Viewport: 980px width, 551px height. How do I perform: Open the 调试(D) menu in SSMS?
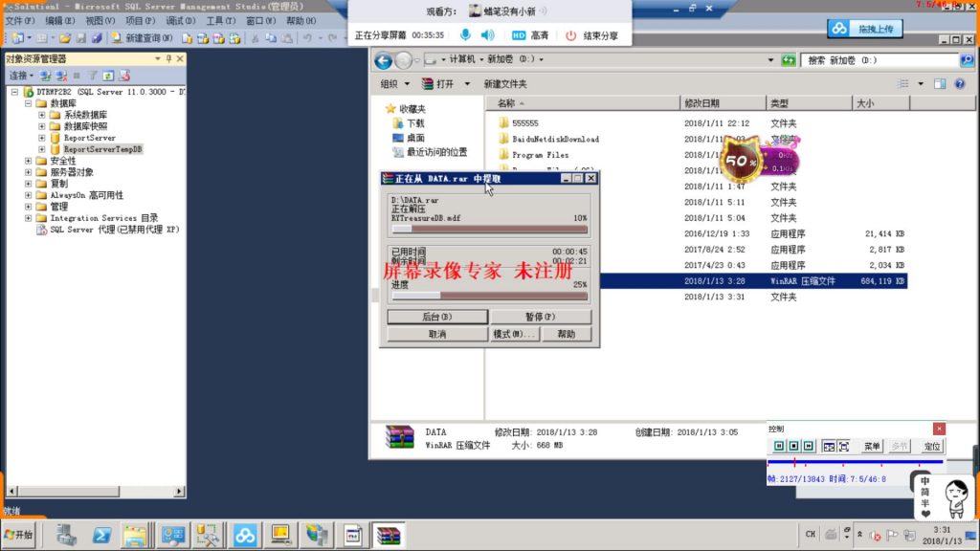pos(181,21)
